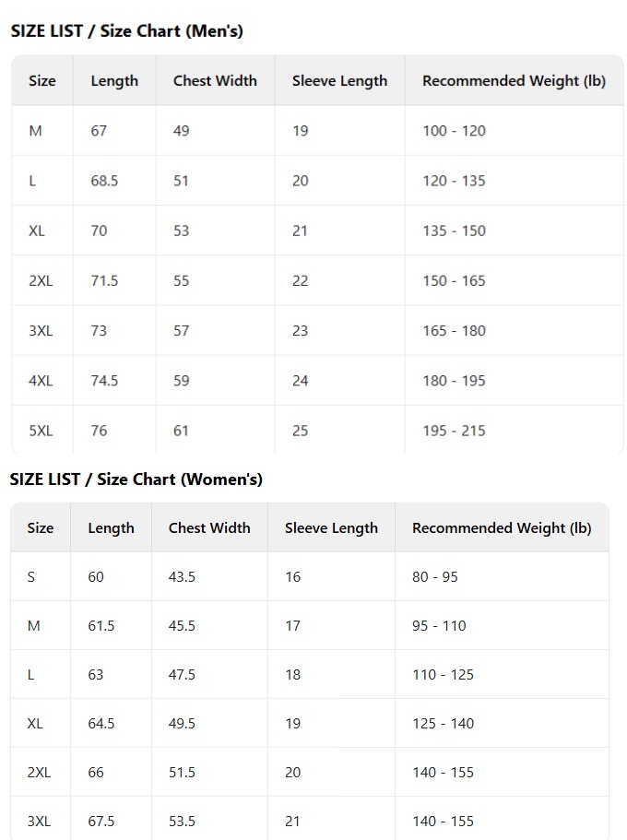Screen dimensions: 627x840
Task: Select the Women's 3XL size cell
Action: point(39,822)
